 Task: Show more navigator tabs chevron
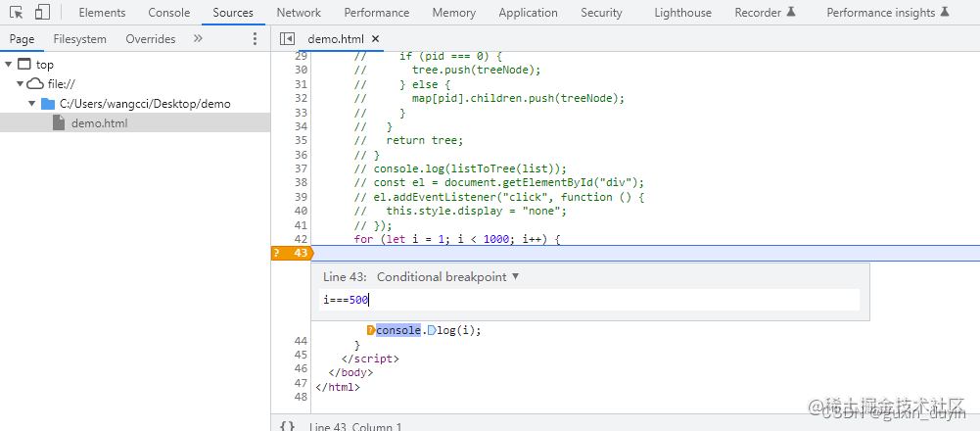tap(198, 38)
